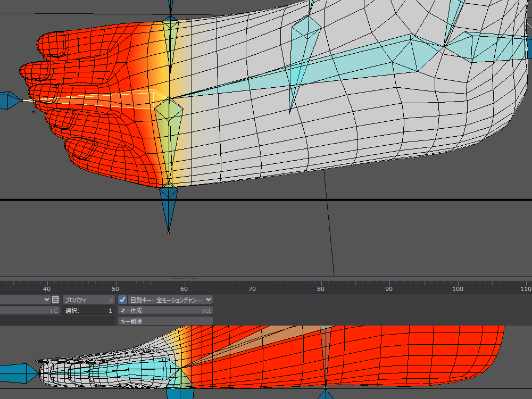Click the プロパティ button

(x=88, y=300)
